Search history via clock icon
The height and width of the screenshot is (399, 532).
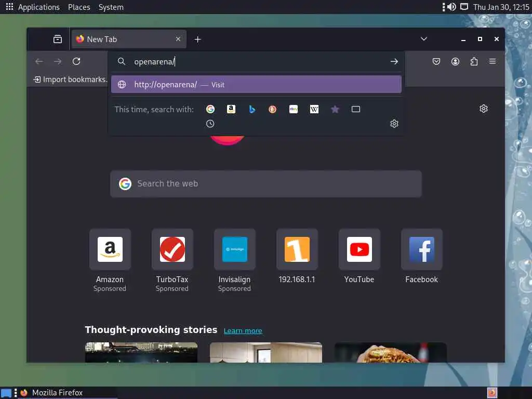[x=210, y=124]
